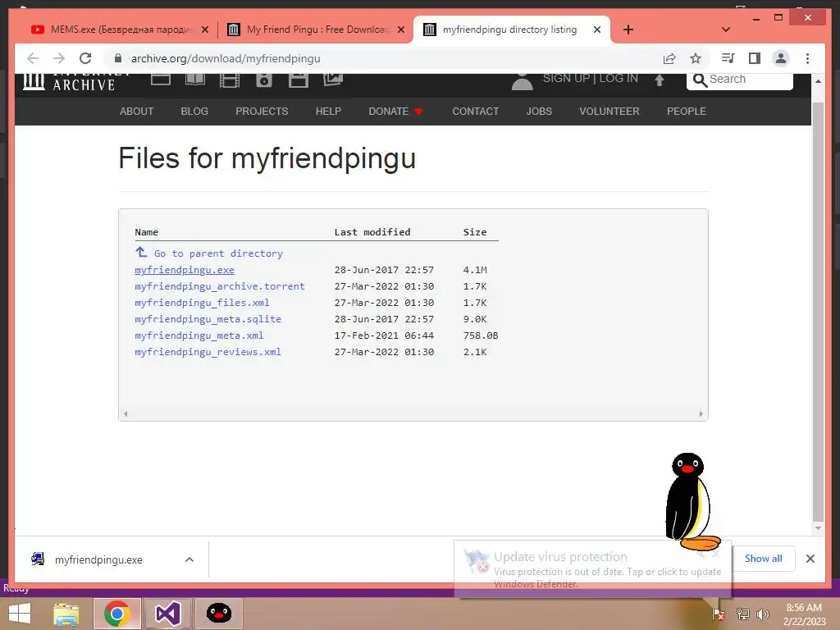Click the LOG IN link
840x630 pixels.
[619, 78]
